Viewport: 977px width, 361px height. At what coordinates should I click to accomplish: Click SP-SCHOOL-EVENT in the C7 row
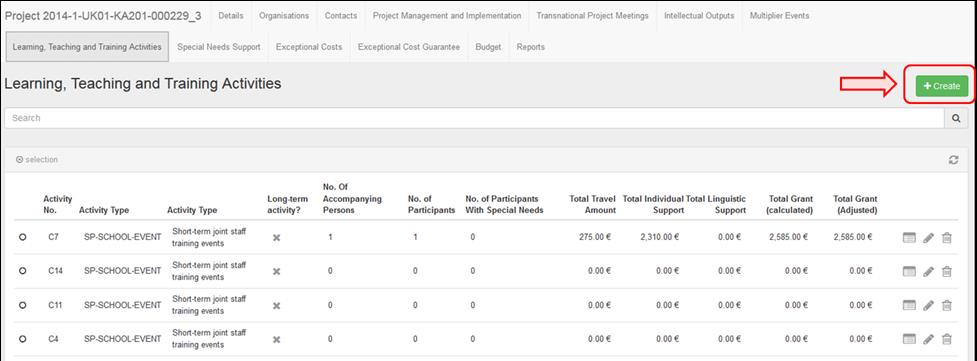122,237
